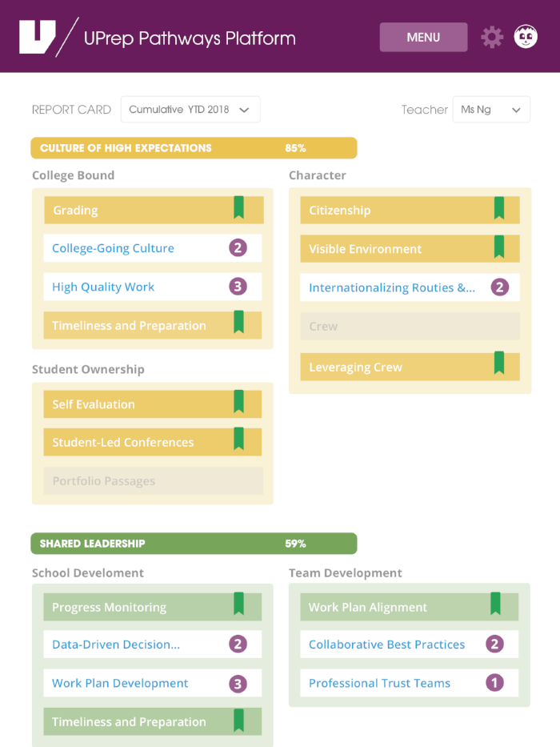
Task: Open the Collaborative Best Practices link
Action: pyautogui.click(x=386, y=645)
